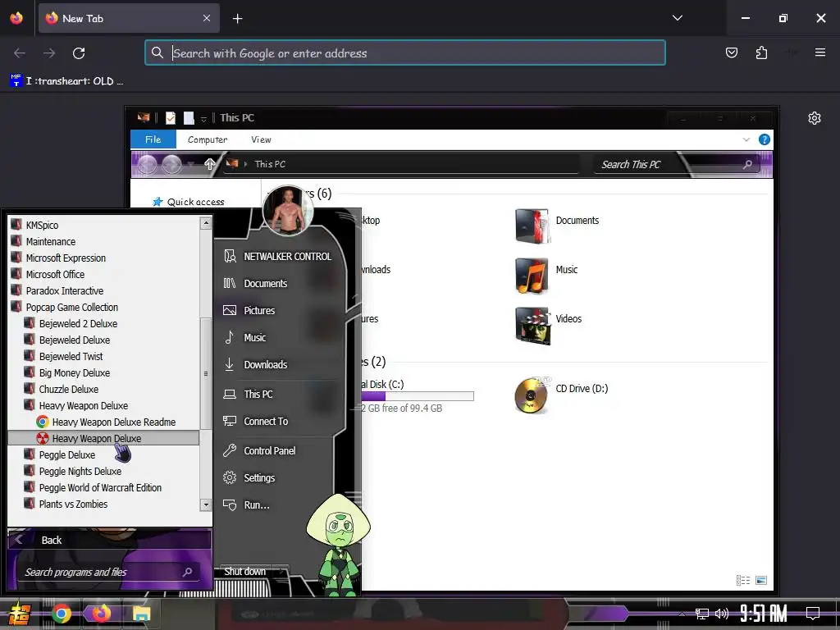Open the Videos folder in This PC

point(549,325)
